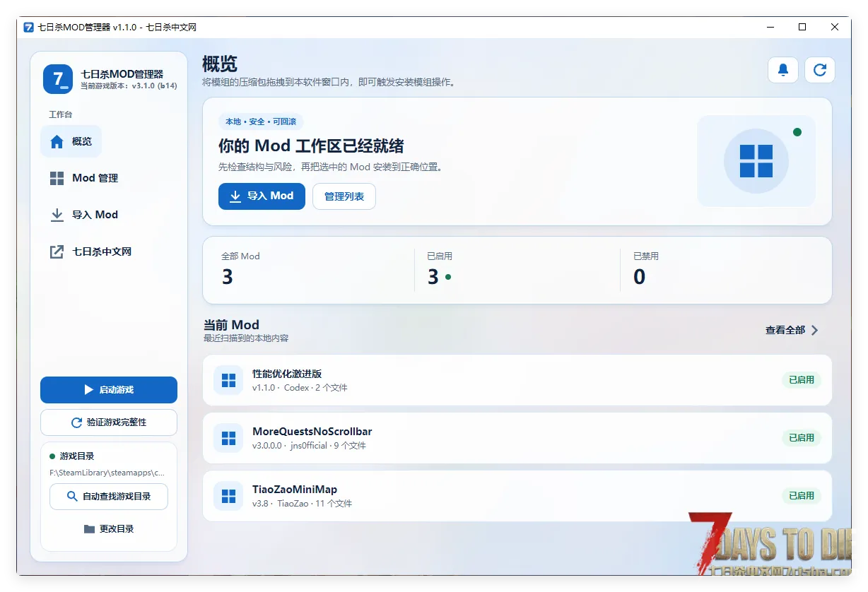
Task: Click the 当前 Mod section heading
Action: click(x=231, y=325)
